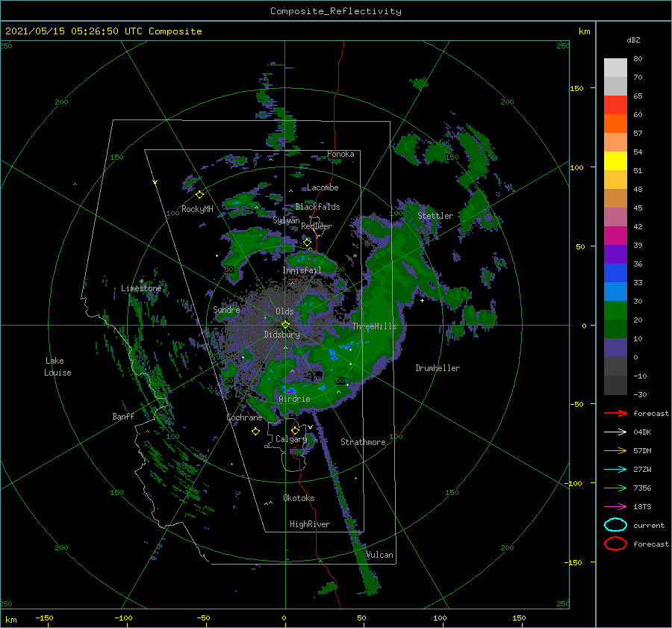The image size is (672, 628).
Task: Click the yellow diamond marker above Calgary
Action: (295, 430)
